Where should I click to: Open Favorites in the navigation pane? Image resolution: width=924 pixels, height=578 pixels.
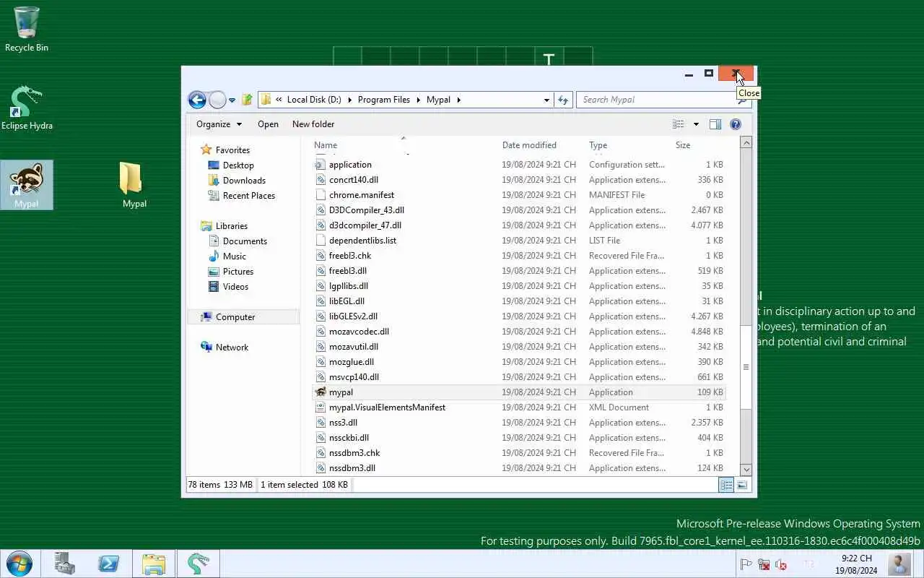[x=232, y=150]
